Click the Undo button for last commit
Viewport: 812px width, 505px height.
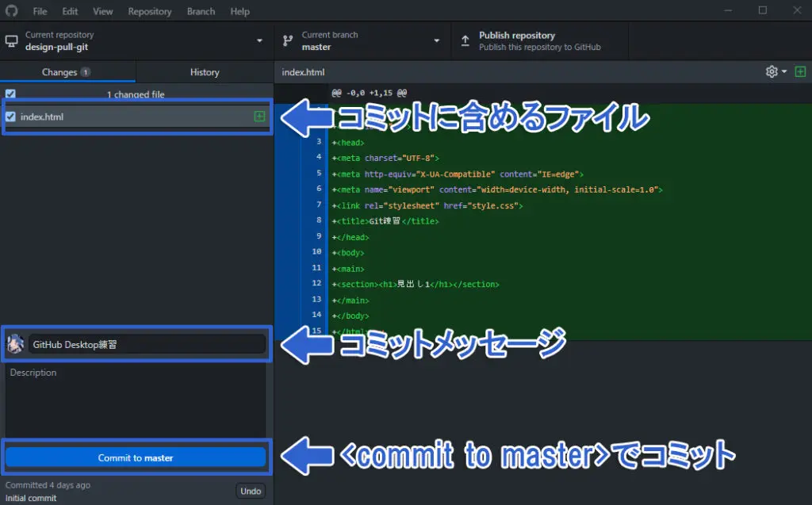coord(251,491)
